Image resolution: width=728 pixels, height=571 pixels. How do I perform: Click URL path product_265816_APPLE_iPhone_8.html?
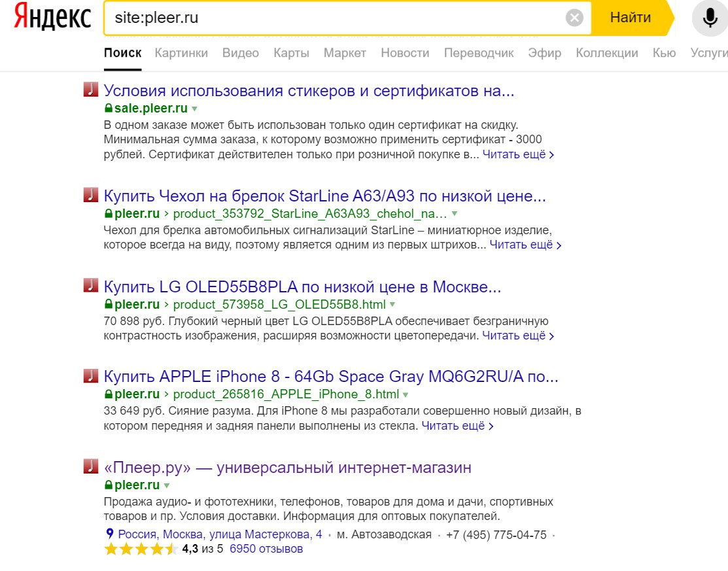286,394
